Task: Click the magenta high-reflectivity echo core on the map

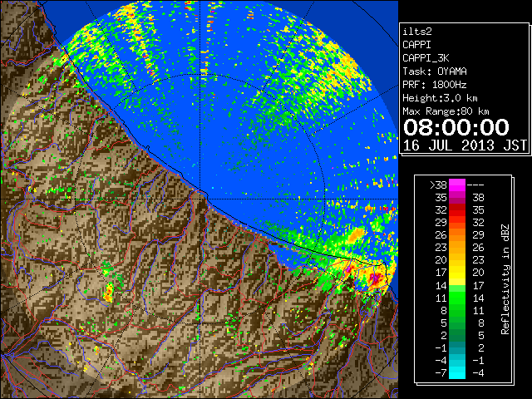Action: pyautogui.click(x=376, y=278)
